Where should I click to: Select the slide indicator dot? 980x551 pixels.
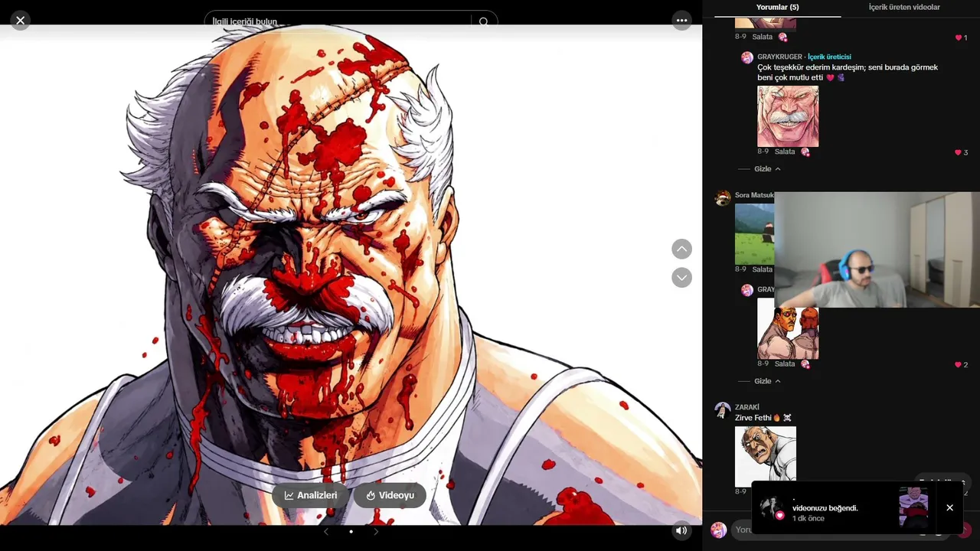(351, 531)
